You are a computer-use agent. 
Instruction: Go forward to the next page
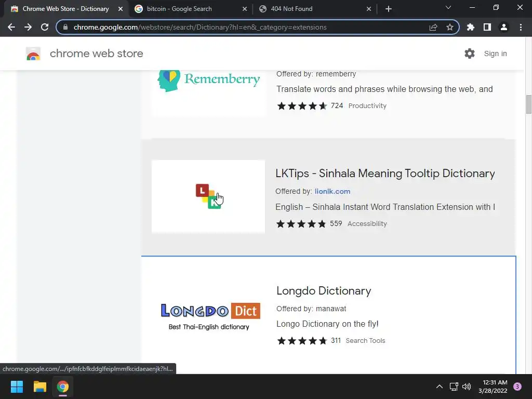[28, 27]
